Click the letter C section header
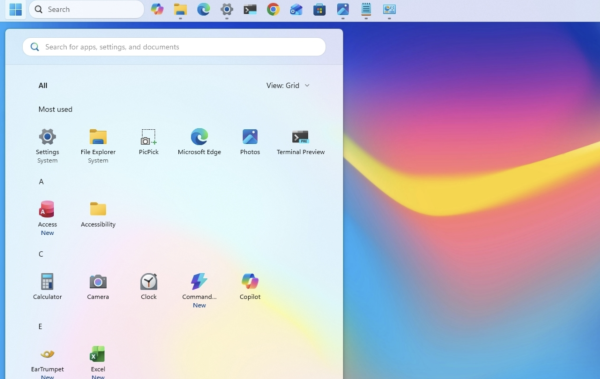Image resolution: width=600 pixels, height=379 pixels. pos(41,254)
